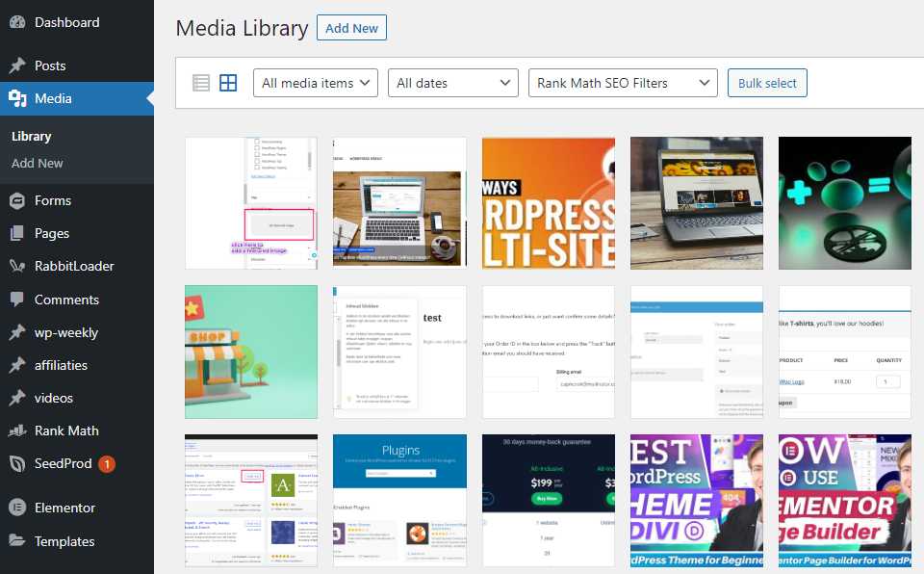924x574 pixels.
Task: Select the featured image screenshot thumbnail
Action: [251, 203]
